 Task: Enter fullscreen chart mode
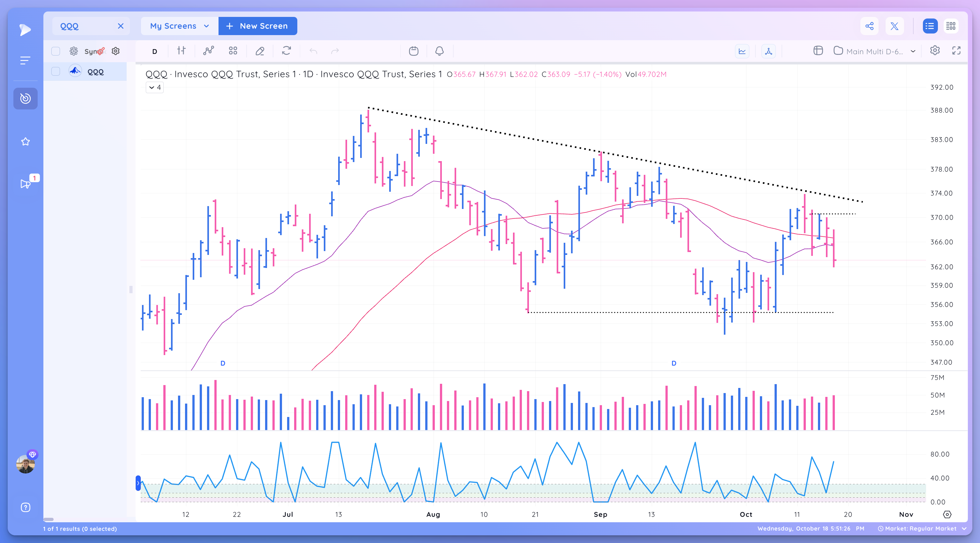(956, 51)
